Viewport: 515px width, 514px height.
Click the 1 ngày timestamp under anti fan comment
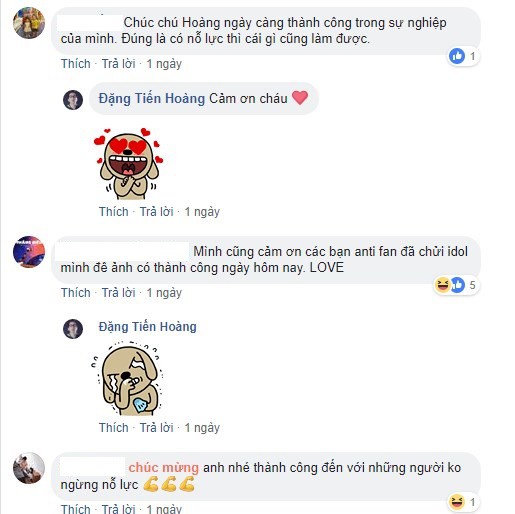click(x=164, y=293)
